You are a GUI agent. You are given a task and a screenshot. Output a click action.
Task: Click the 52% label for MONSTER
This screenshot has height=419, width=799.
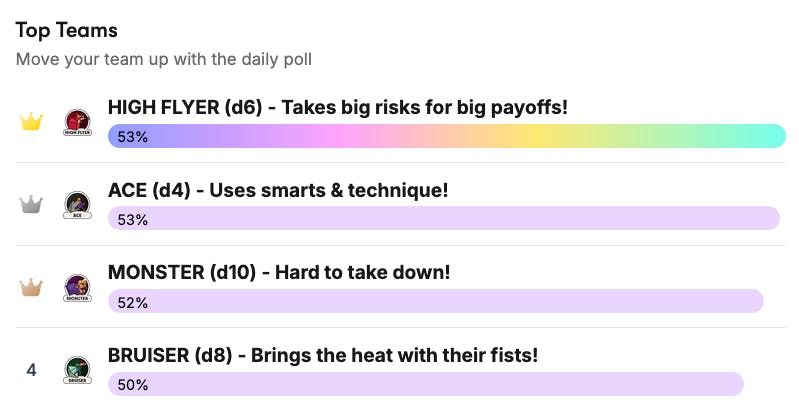pyautogui.click(x=133, y=302)
